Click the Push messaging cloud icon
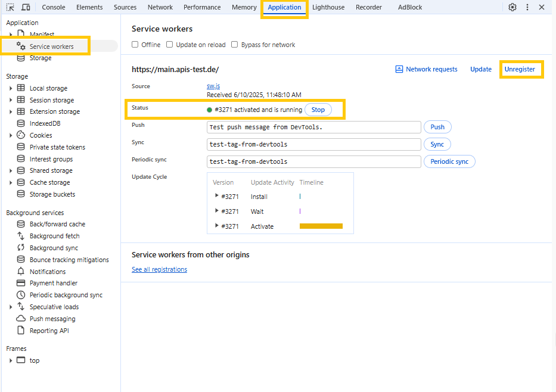Screen dimensions: 556x392 point(21,318)
